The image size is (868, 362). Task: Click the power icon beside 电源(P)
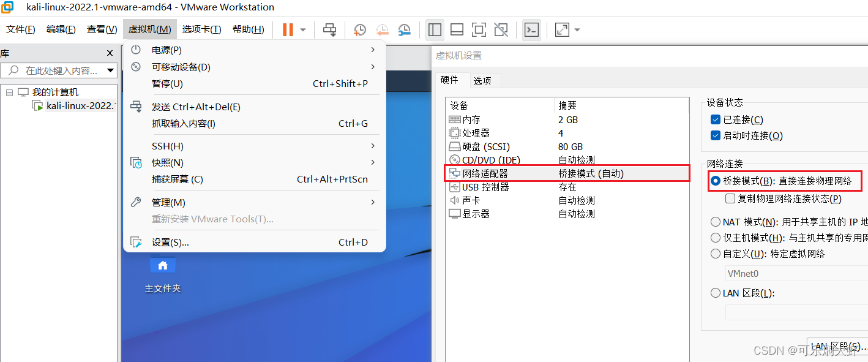point(137,50)
